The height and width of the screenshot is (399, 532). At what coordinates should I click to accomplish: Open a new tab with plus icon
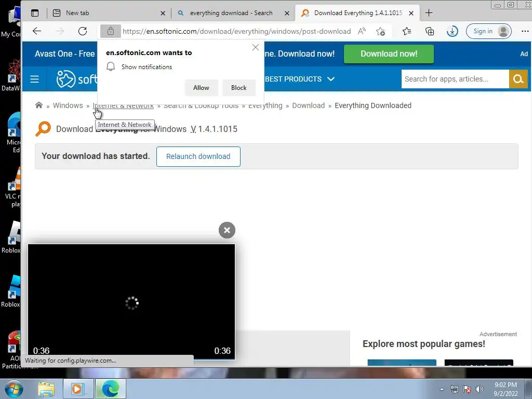click(x=429, y=13)
